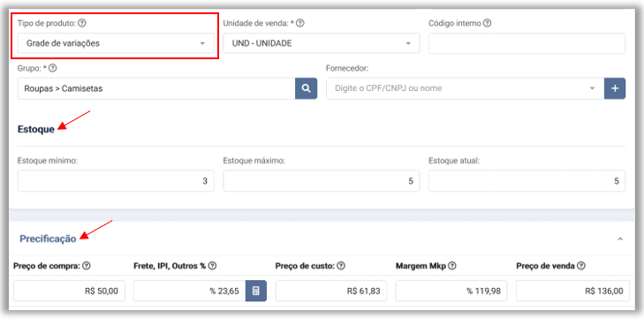Click help icon next to Tipo de produto

click(x=82, y=24)
